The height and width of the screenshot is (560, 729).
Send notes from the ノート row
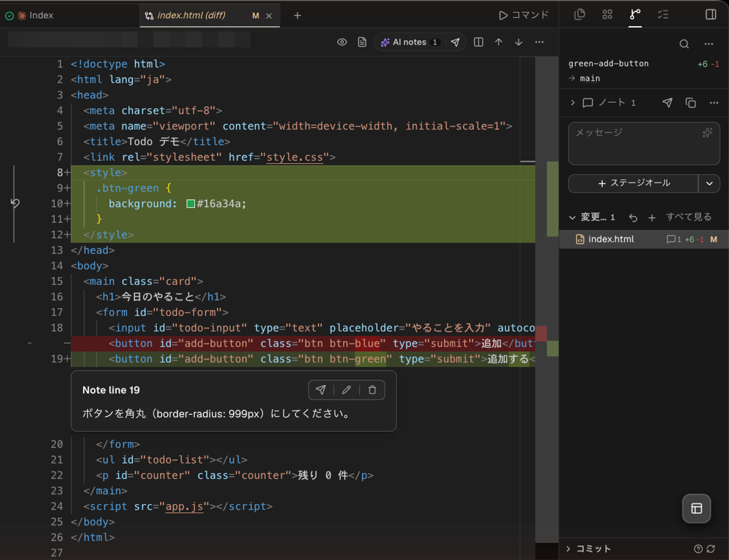tap(668, 103)
